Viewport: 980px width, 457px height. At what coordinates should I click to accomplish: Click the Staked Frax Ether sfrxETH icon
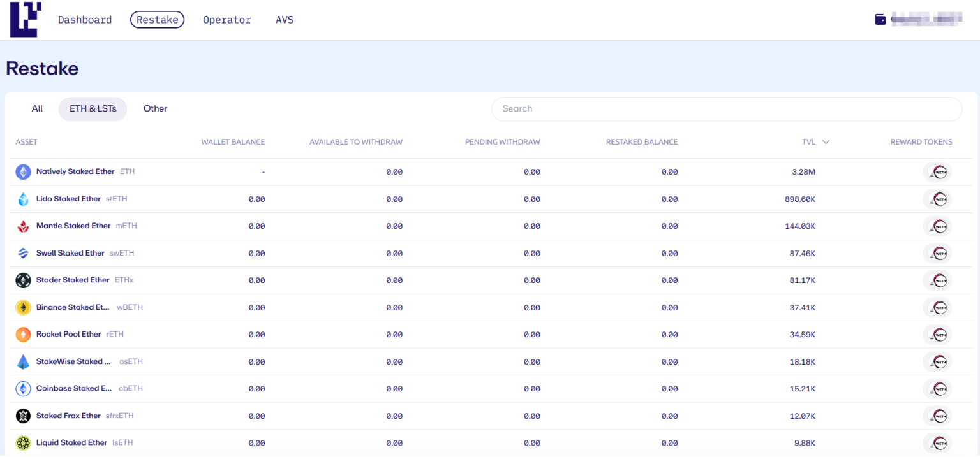point(23,416)
